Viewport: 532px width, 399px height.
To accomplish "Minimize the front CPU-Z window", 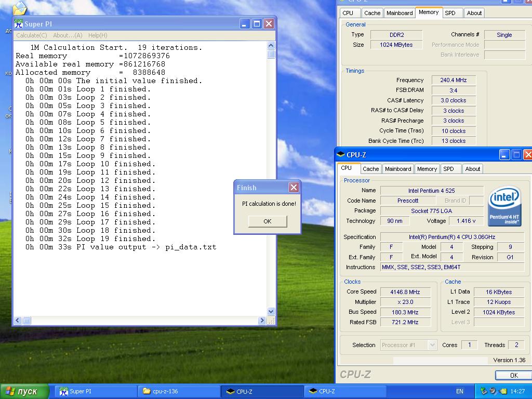I will click(504, 155).
